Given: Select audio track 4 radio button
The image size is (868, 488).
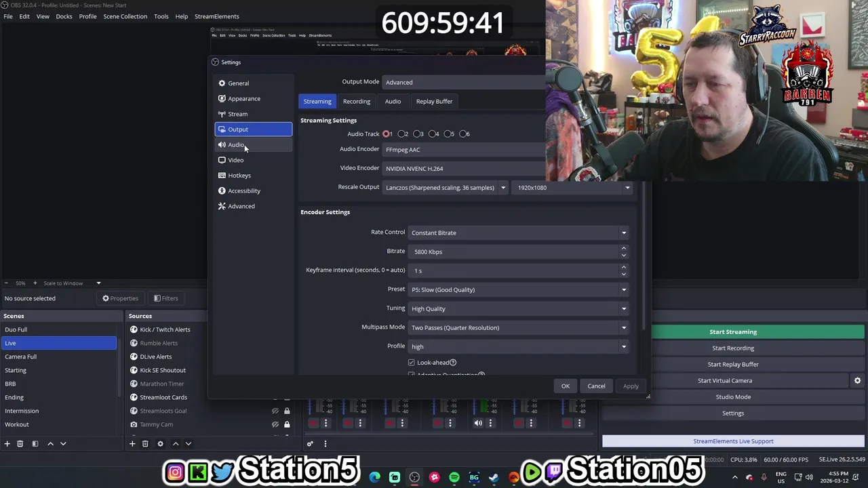Looking at the screenshot, I should pyautogui.click(x=433, y=134).
